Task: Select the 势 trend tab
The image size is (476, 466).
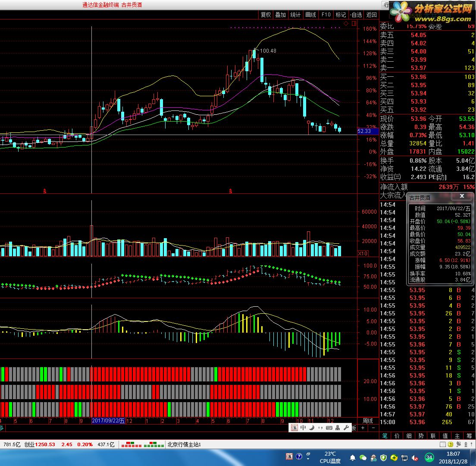Action: tap(421, 436)
